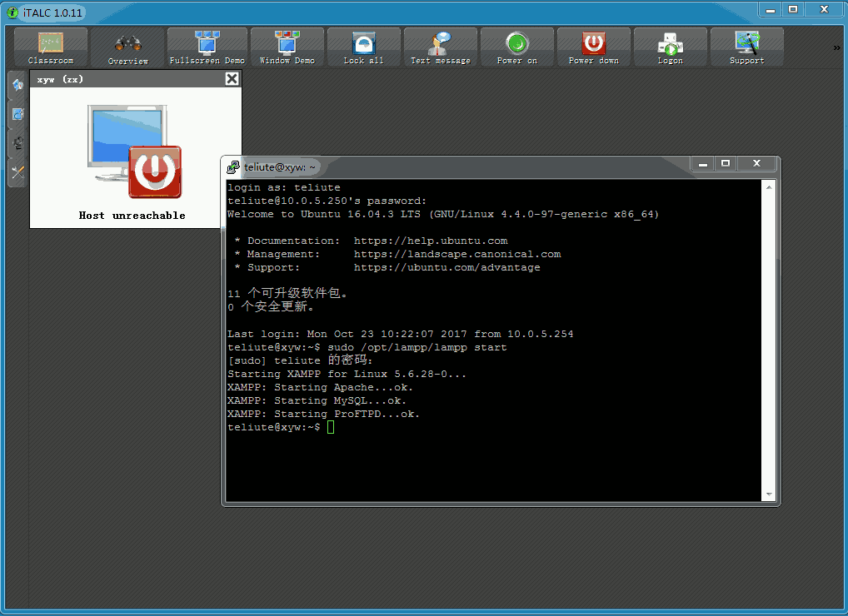Image resolution: width=848 pixels, height=616 pixels.
Task: Click 'Starting XAMPP for Linux 5.6.28-0' line
Action: pos(347,374)
